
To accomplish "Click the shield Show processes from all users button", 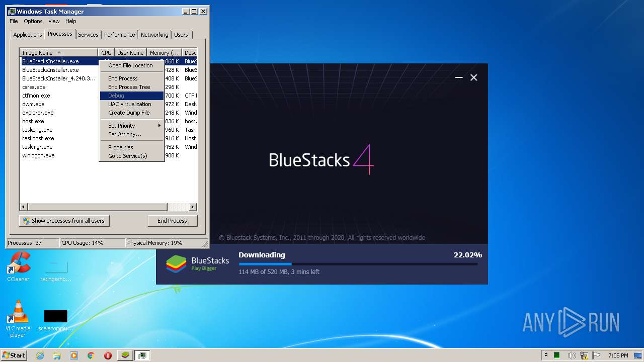I will pos(64,221).
